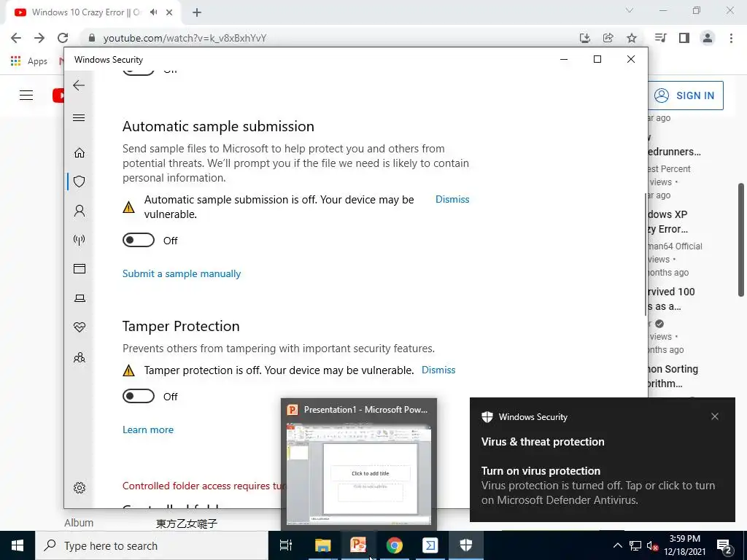The height and width of the screenshot is (560, 747).
Task: Open Device performance & health icon
Action: (x=79, y=327)
